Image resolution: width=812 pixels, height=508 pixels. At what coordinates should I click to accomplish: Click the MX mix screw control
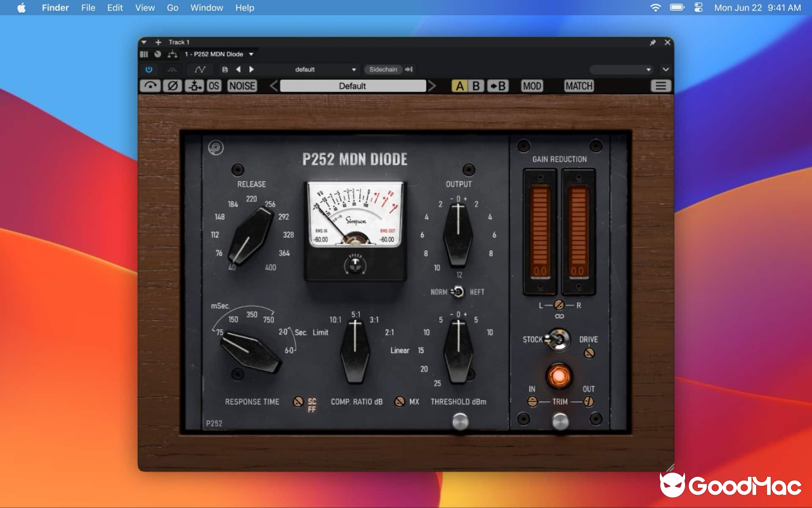pos(400,401)
